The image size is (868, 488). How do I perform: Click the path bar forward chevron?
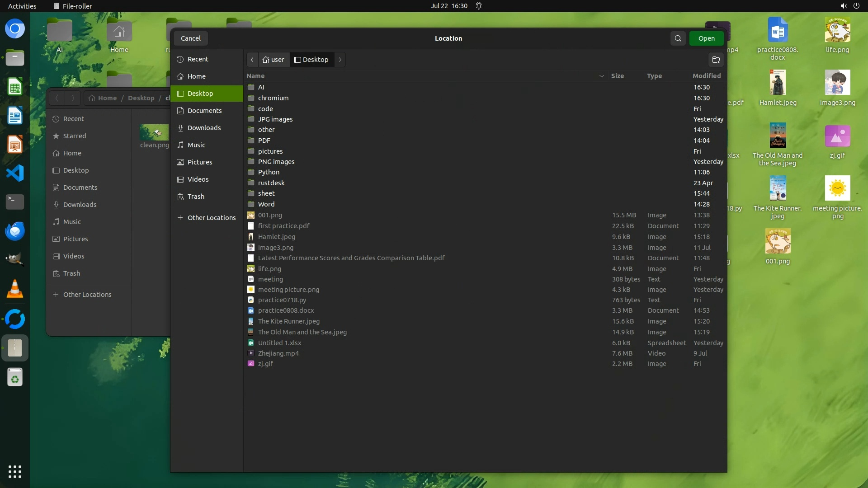pyautogui.click(x=340, y=60)
